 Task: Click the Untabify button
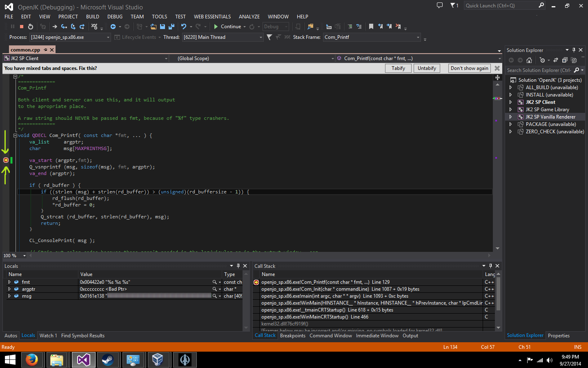click(427, 68)
